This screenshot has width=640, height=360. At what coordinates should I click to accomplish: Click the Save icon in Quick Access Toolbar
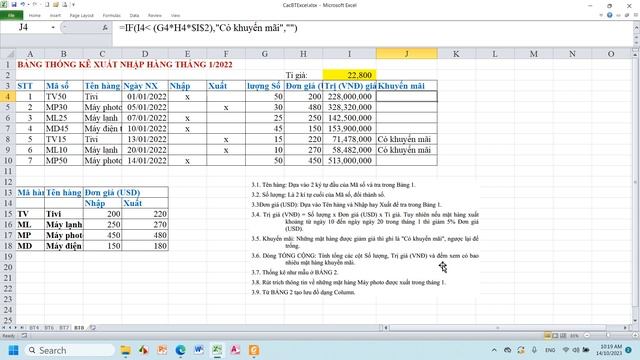coord(14,4)
